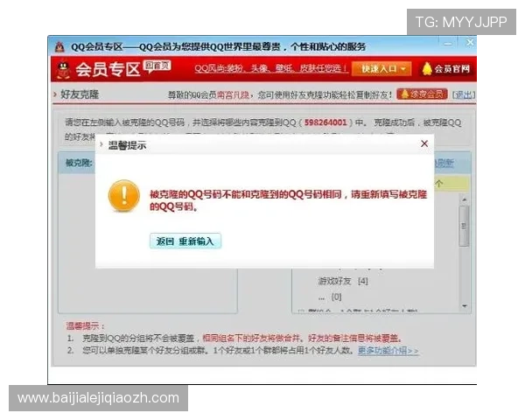Close the 温馨提示 dialog with X
This screenshot has height=420, width=525.
click(424, 143)
